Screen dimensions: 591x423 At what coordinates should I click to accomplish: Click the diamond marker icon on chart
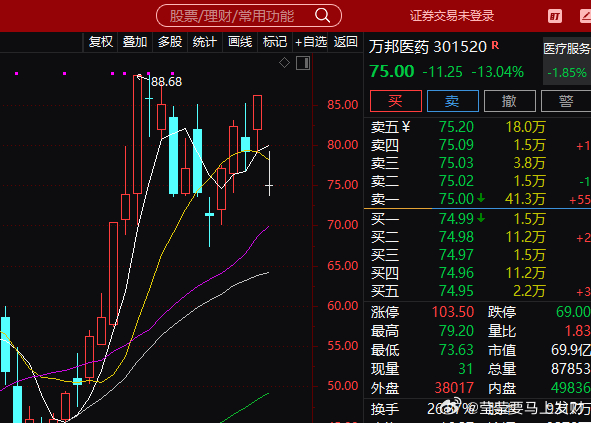pos(285,63)
